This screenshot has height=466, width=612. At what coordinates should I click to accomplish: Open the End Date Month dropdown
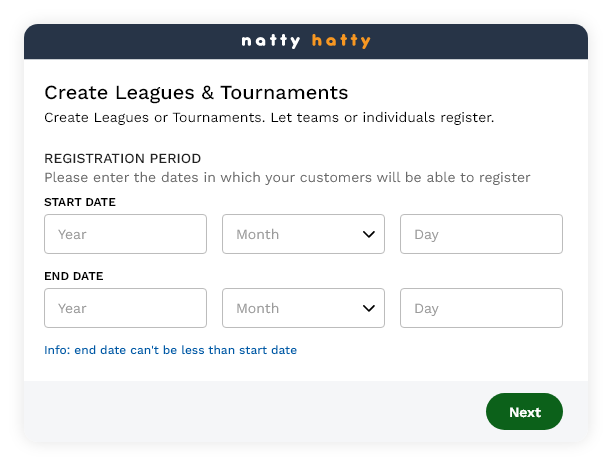[302, 308]
